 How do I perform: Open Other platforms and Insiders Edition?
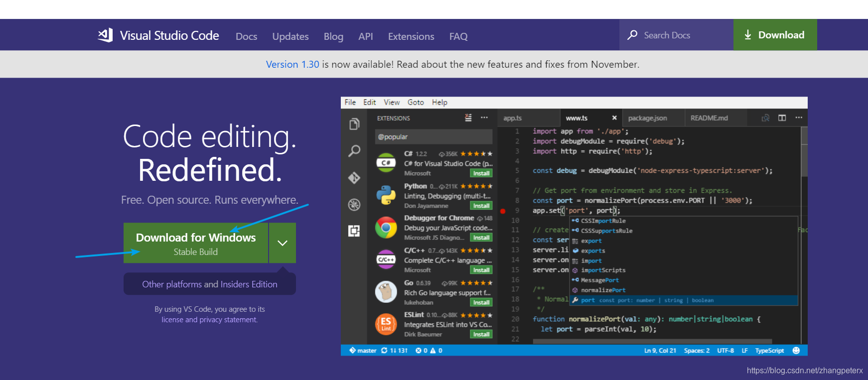tap(210, 284)
